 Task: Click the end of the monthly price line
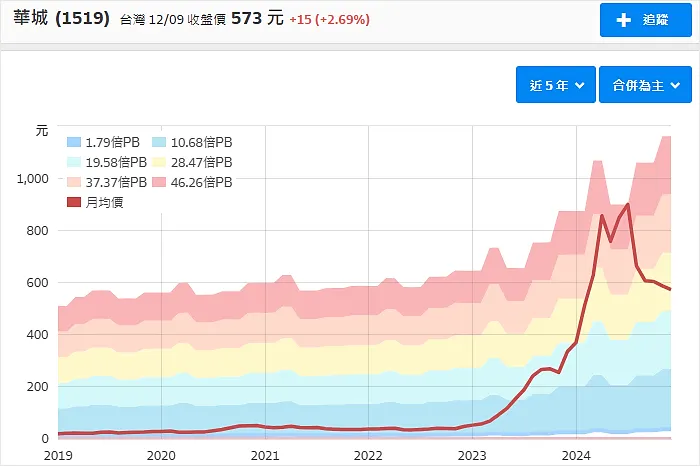(x=670, y=289)
